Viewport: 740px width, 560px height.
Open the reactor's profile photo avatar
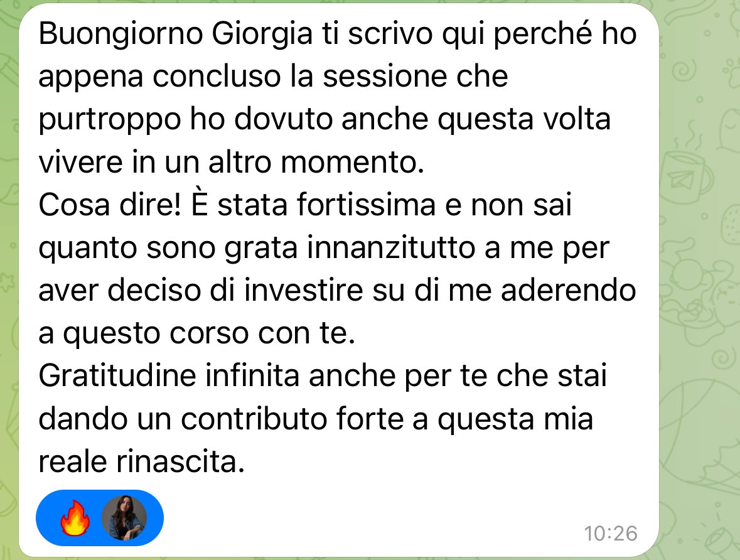(x=125, y=518)
